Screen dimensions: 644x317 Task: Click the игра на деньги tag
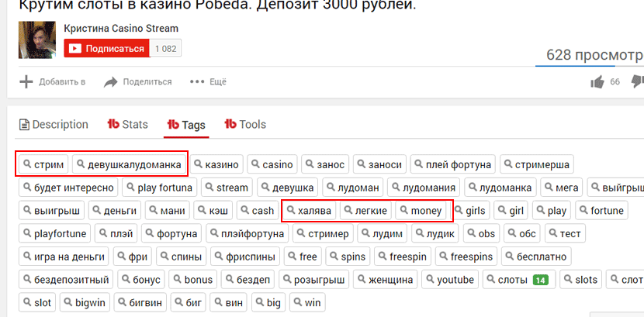(64, 257)
